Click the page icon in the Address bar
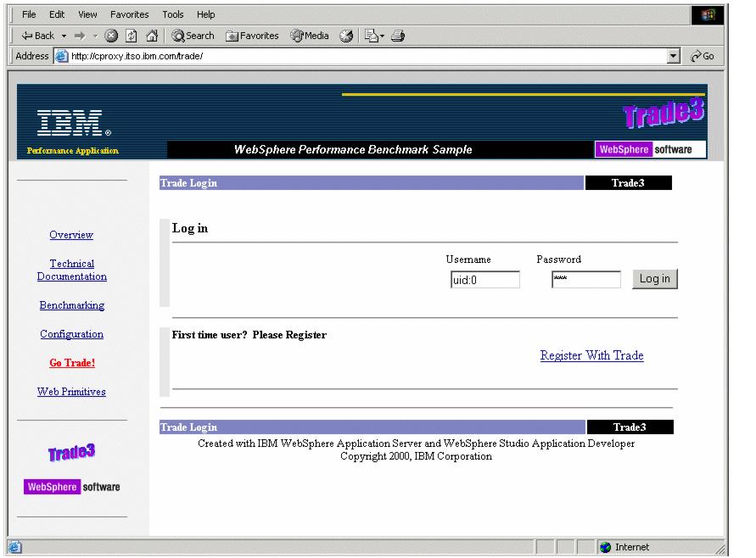756x558 pixels. tap(61, 56)
